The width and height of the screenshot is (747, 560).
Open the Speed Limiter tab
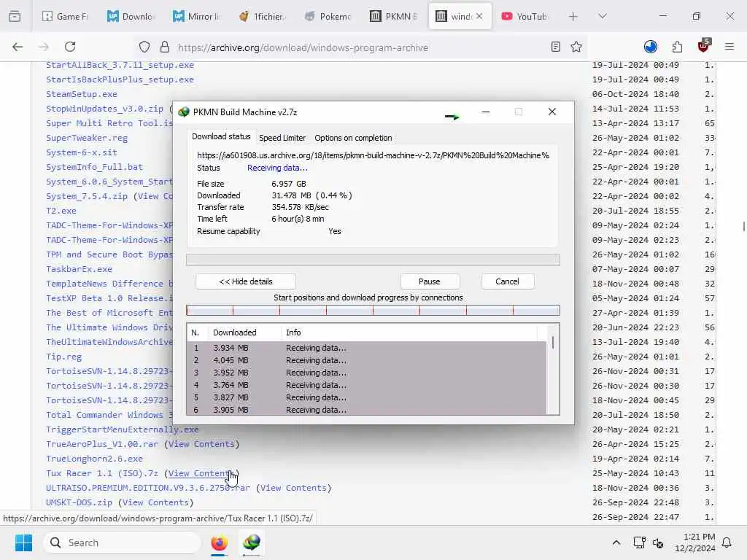coord(282,138)
